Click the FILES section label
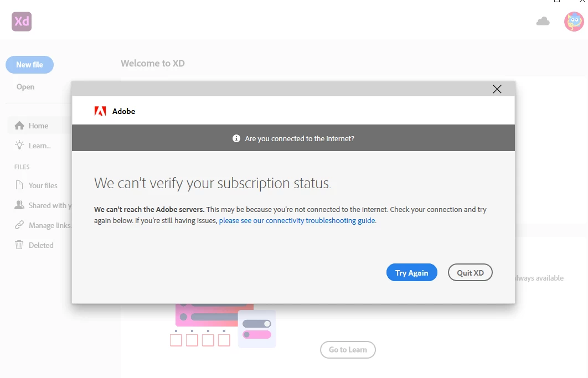This screenshot has width=588, height=378. 22,167
